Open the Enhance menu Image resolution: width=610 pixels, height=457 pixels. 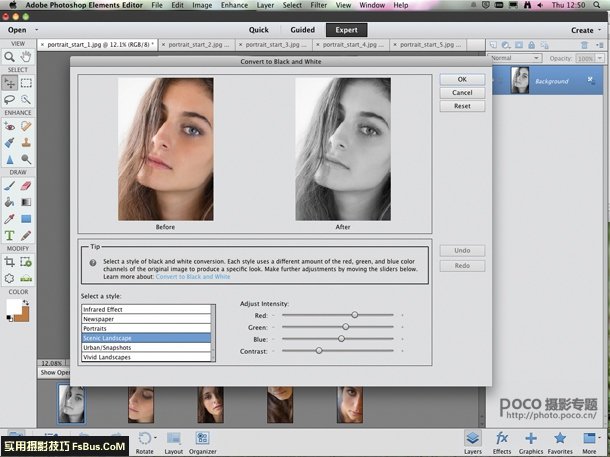pyautogui.click(x=235, y=5)
